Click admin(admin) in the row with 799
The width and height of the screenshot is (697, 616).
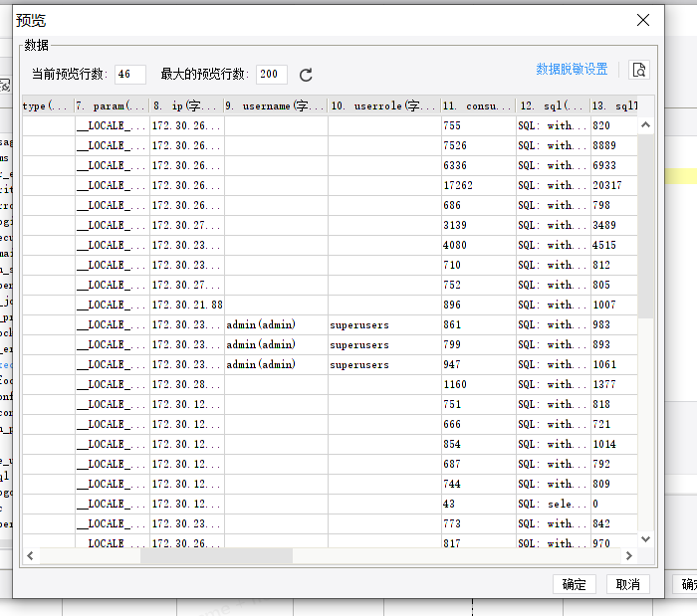(277, 344)
